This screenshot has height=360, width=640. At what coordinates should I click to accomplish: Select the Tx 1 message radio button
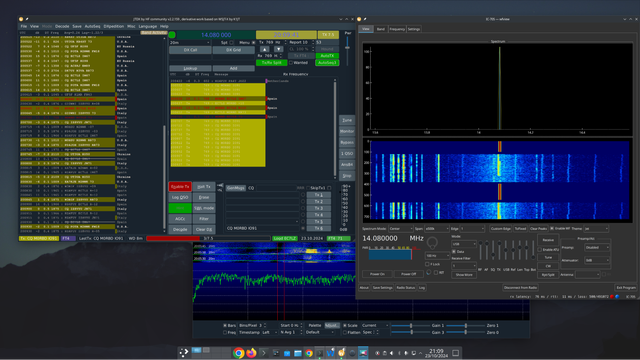click(x=303, y=195)
